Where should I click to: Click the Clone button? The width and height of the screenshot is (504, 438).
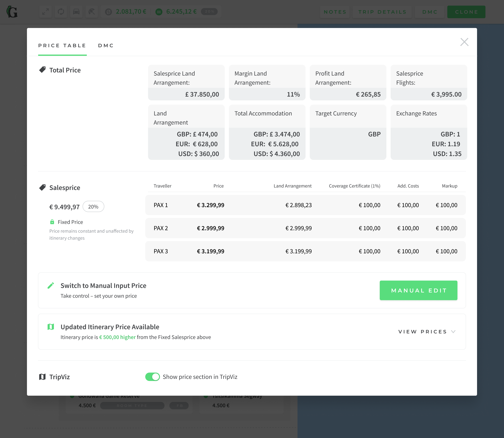point(466,12)
